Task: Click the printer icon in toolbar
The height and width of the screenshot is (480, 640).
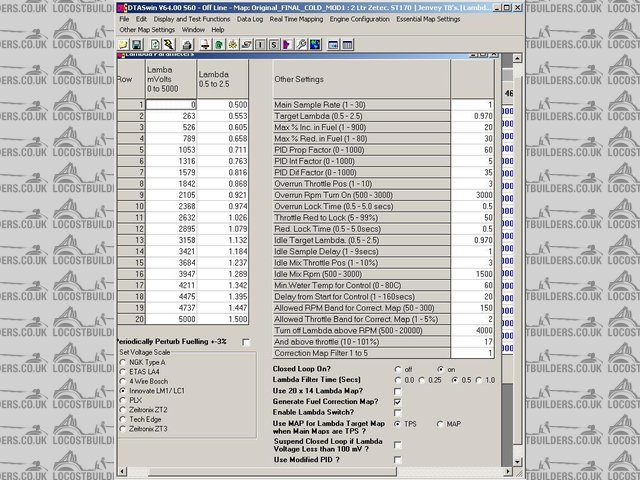Action: tap(187, 44)
